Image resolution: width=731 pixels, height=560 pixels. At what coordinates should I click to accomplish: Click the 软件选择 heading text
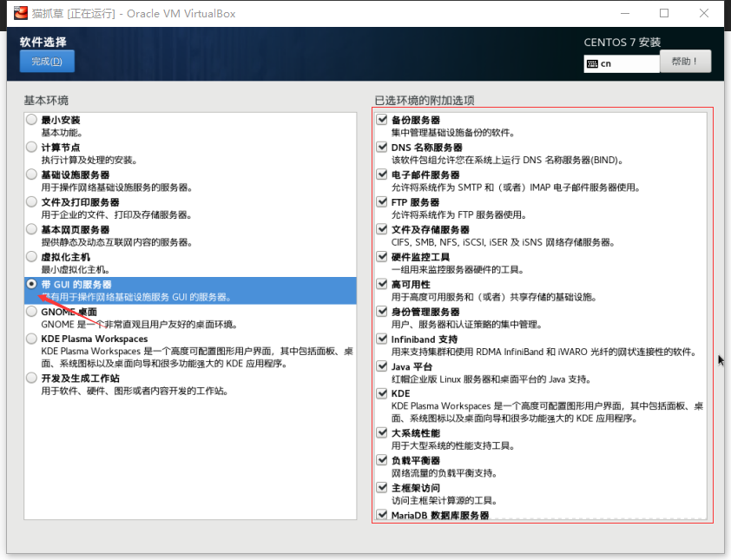(x=43, y=42)
